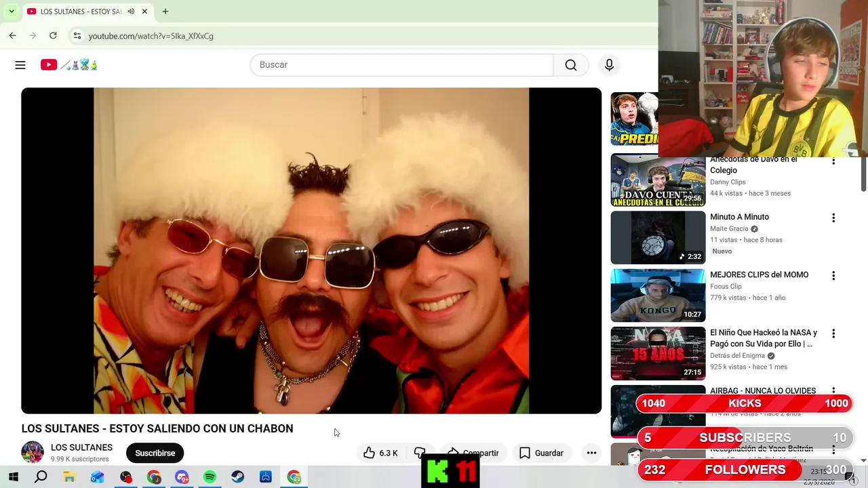Expand the tab search dropdown chevron
This screenshot has height=488, width=868.
pos(12,12)
